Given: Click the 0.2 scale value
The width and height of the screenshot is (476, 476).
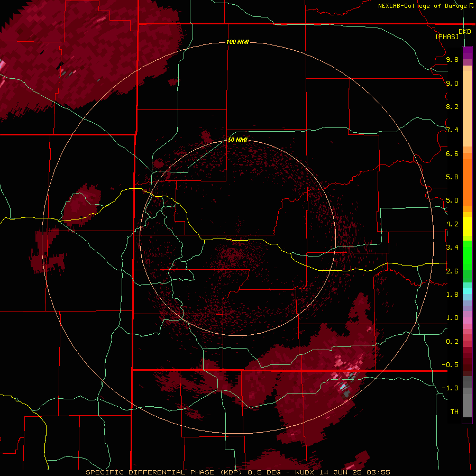Looking at the screenshot, I should tap(452, 342).
